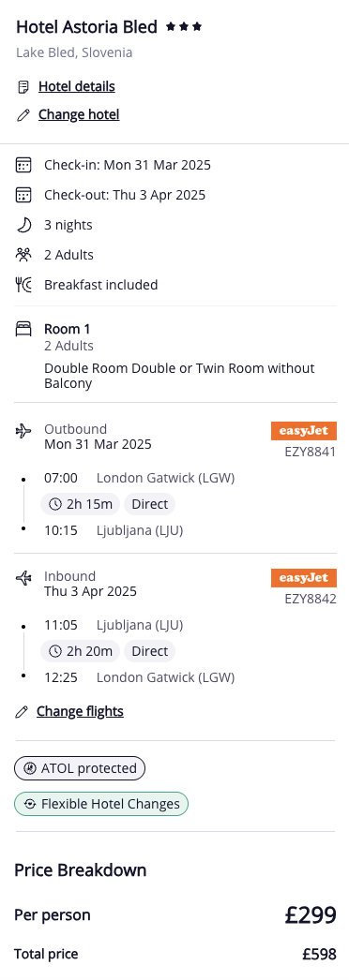The image size is (349, 980).
Task: Click the moon icon next to 3 nights
Action: coord(23,225)
